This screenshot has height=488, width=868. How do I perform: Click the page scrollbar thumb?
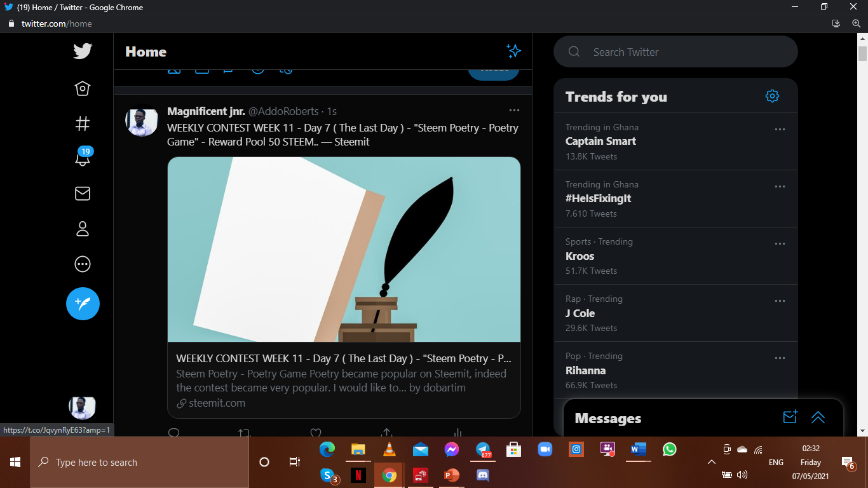tap(862, 54)
